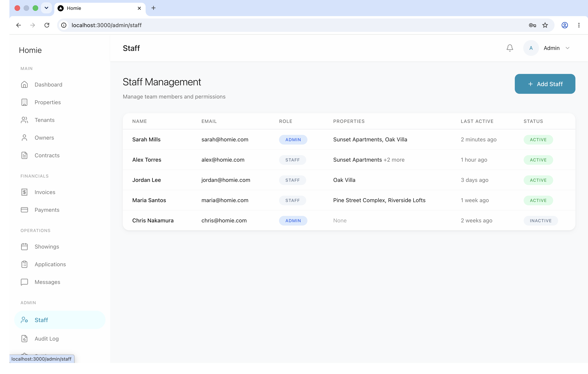Image resolution: width=588 pixels, height=374 pixels.
Task: Open Chrome three-dot menu
Action: tap(579, 25)
